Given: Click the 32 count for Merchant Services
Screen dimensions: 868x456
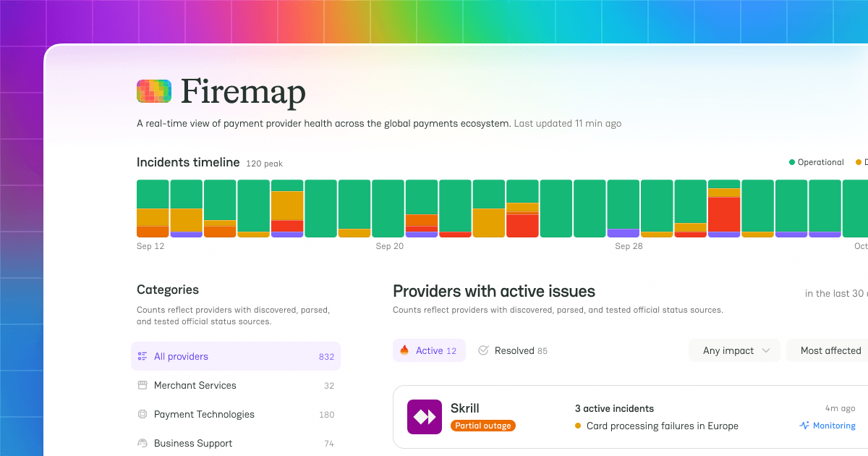Looking at the screenshot, I should coord(329,386).
